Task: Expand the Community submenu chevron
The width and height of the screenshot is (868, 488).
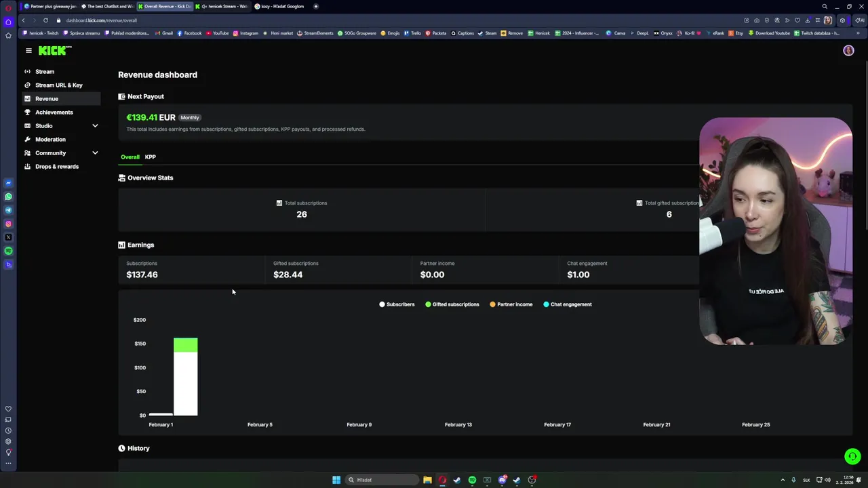Action: (95, 152)
